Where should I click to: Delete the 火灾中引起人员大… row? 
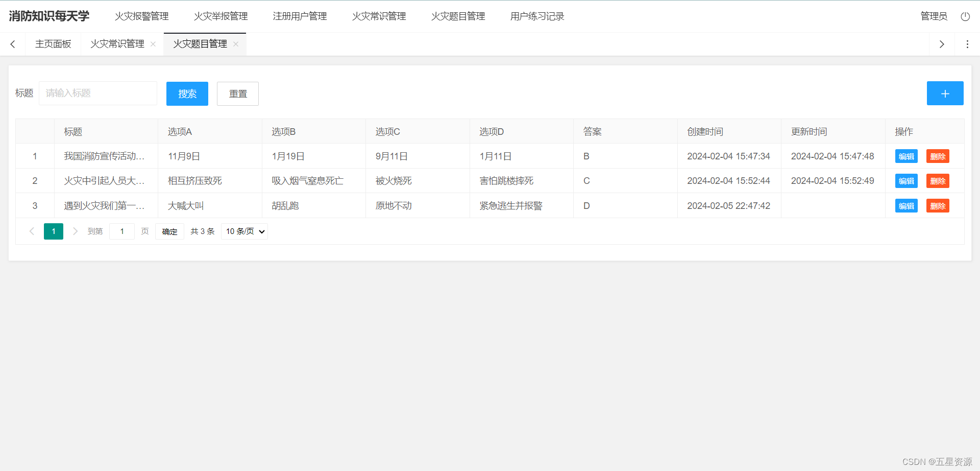point(938,181)
